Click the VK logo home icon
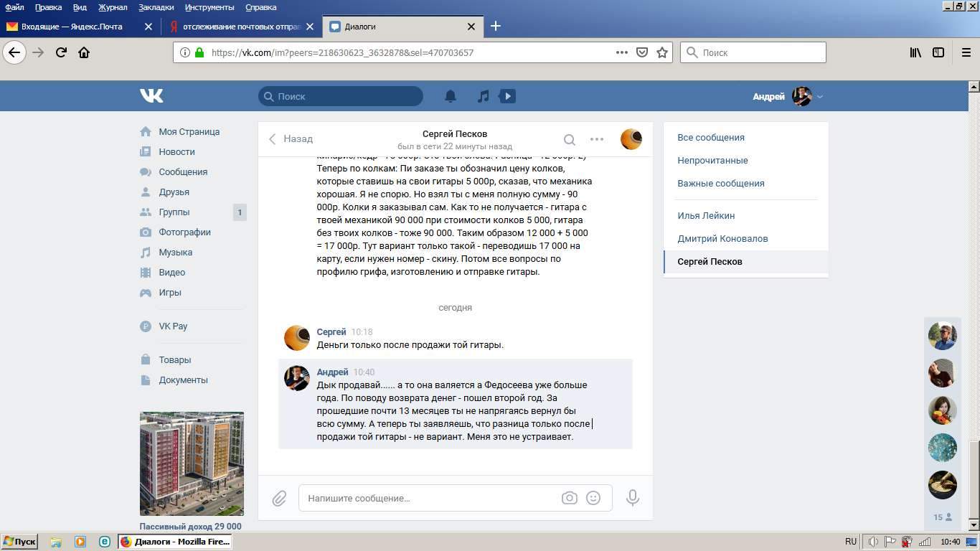 coord(151,96)
